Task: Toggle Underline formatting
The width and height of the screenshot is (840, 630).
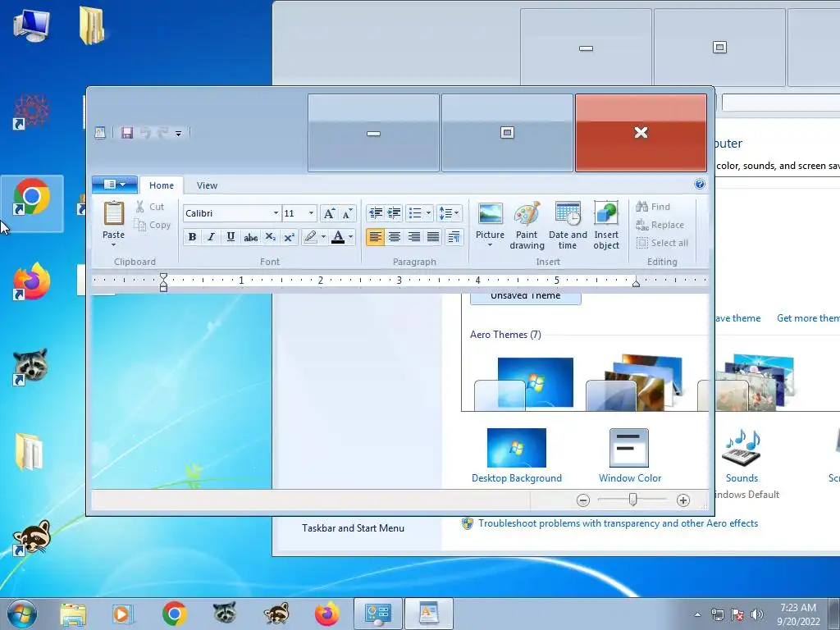Action: (x=231, y=237)
